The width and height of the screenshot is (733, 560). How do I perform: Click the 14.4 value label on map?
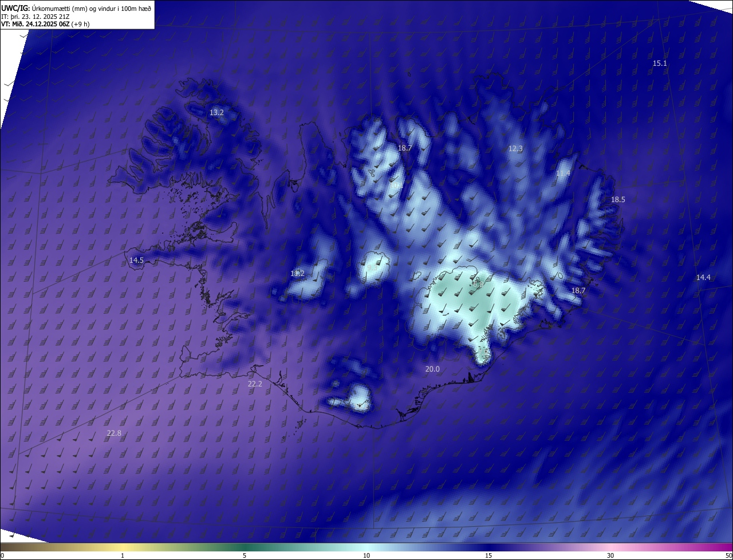[703, 277]
